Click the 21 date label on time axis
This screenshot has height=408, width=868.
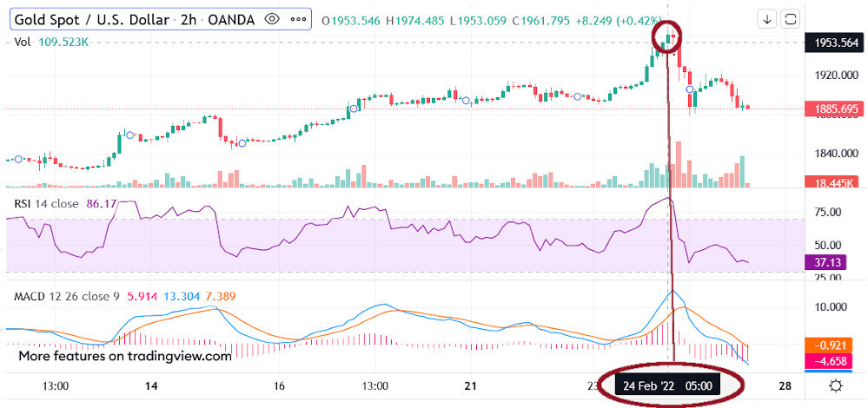coord(471,385)
